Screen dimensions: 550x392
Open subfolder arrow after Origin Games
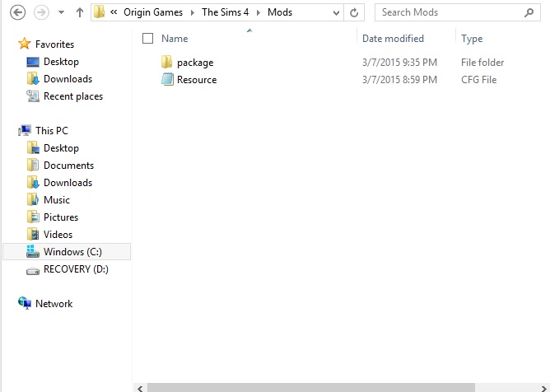[x=192, y=12]
